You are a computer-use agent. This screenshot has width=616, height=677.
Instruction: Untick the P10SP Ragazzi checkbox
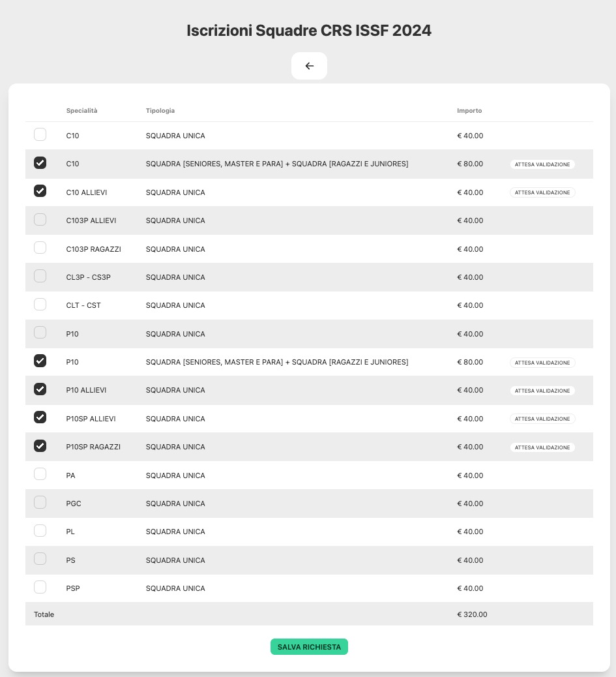(40, 446)
